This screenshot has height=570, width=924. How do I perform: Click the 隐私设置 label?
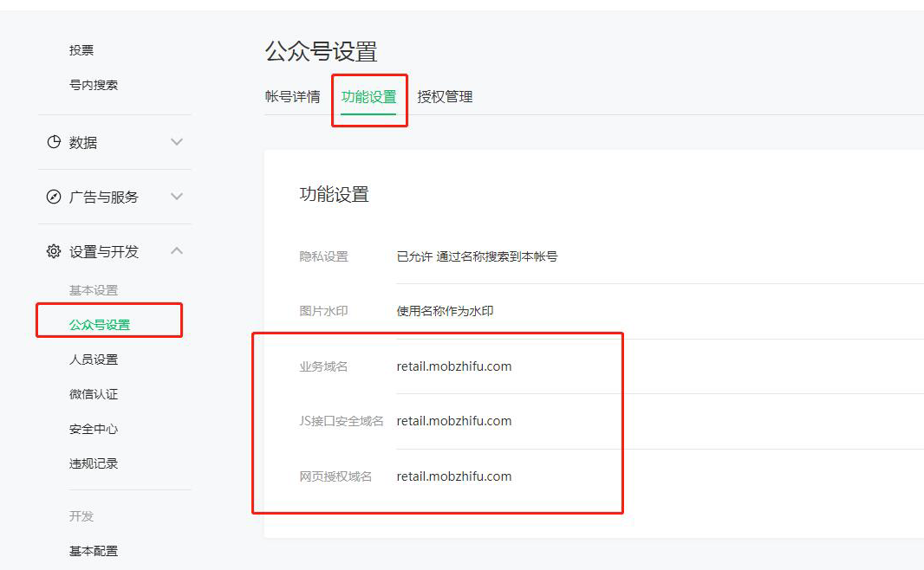pyautogui.click(x=324, y=256)
